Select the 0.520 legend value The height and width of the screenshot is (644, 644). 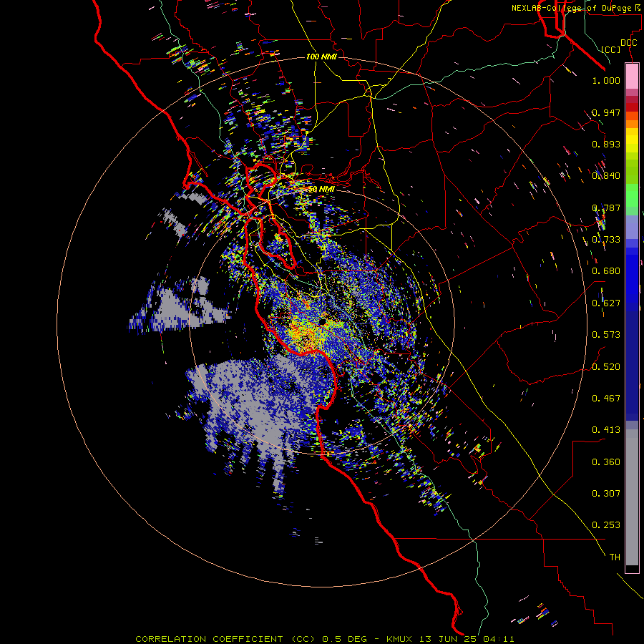click(606, 367)
